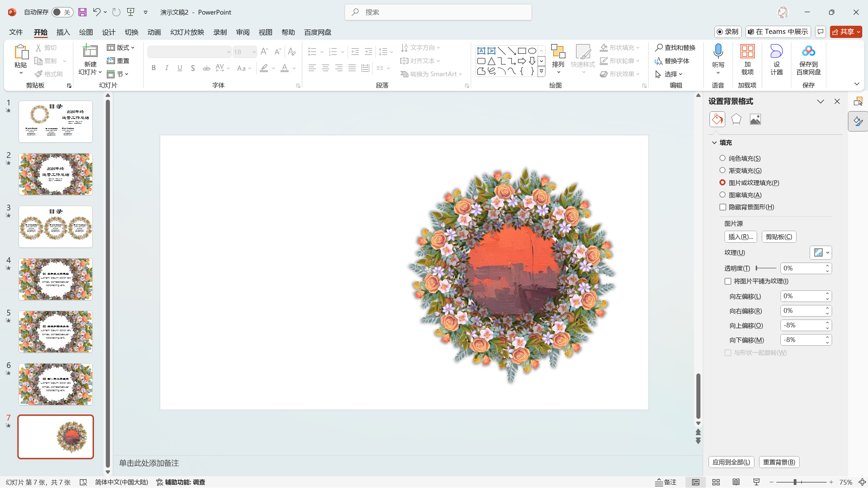Switch to the Insert (插入) tab
This screenshot has height=488, width=868.
coord(63,32)
